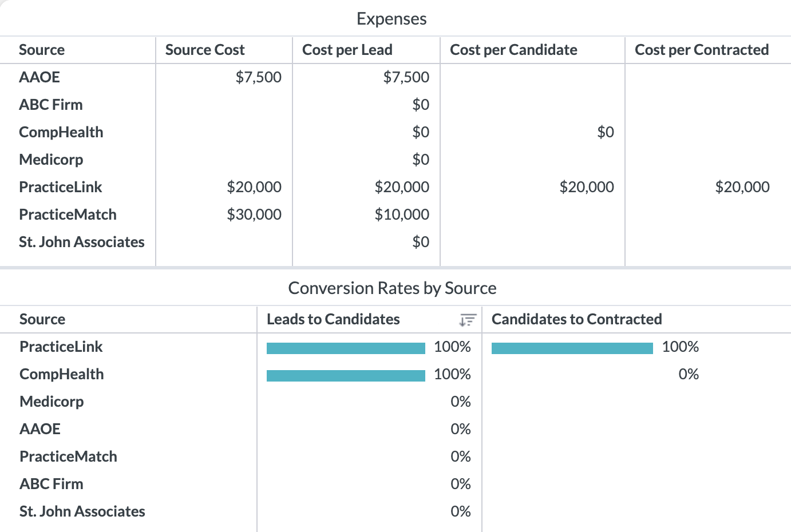
Task: Click AAOE Leads to Candidates 0% value
Action: point(461,429)
